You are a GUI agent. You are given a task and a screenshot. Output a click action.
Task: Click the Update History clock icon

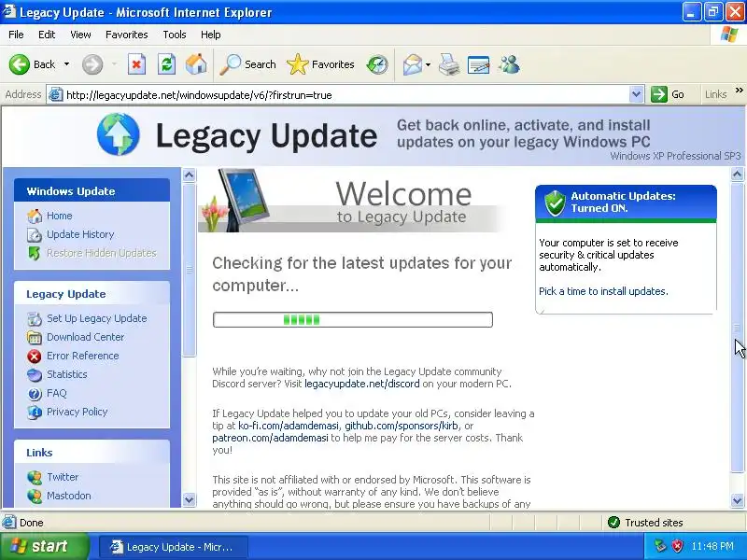click(35, 235)
